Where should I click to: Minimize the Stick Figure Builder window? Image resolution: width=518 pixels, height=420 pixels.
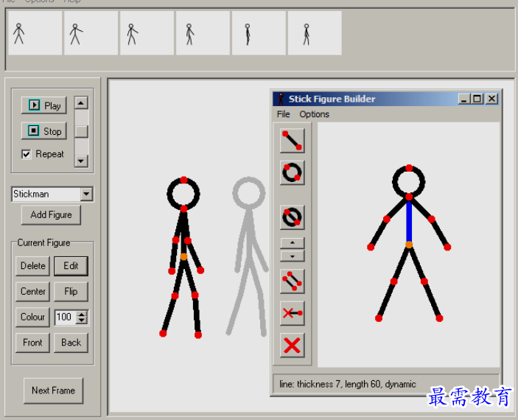(464, 99)
